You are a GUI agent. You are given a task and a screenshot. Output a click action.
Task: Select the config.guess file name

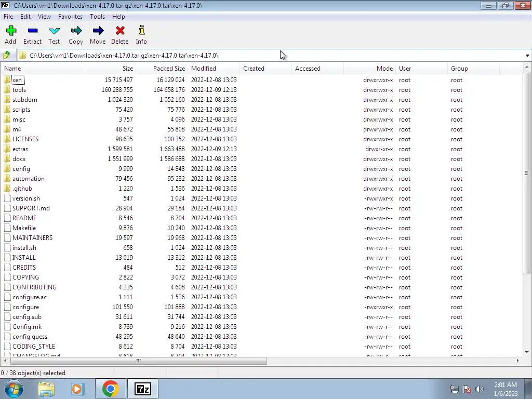[x=30, y=336]
